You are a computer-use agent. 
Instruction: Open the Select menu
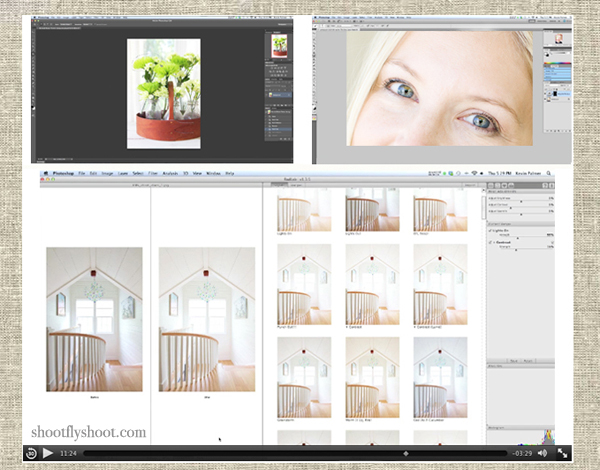[138, 173]
